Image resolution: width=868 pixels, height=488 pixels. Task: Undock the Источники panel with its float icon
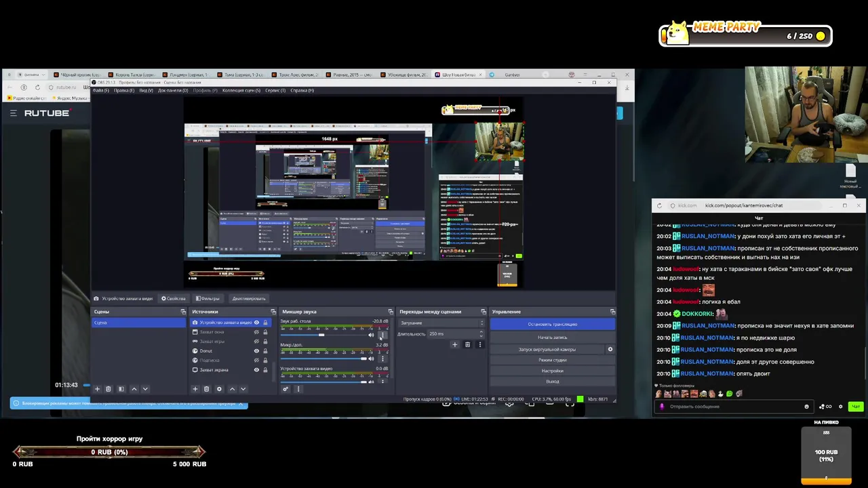[x=273, y=312]
